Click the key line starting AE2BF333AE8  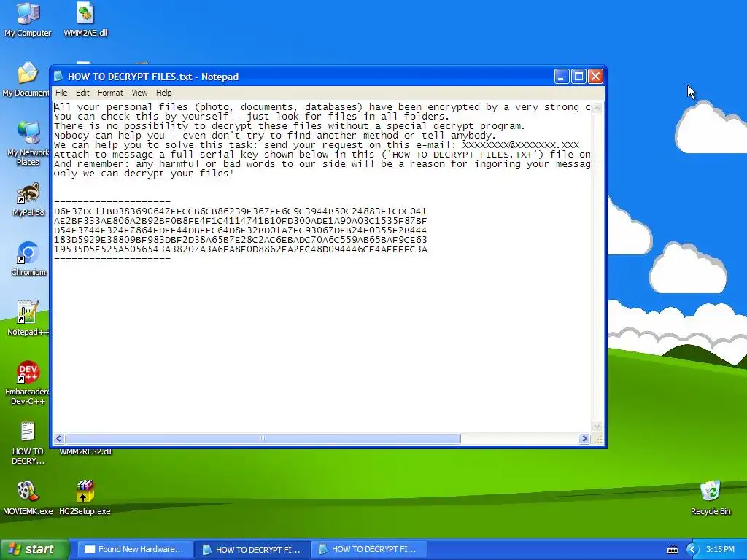(240, 221)
